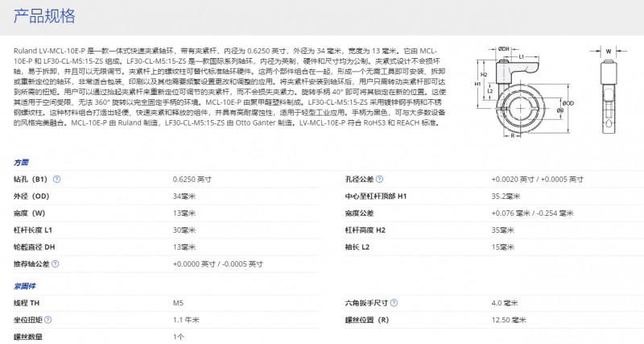Select the 螺丝位置 (R) label
This screenshot has width=644, height=344.
[x=367, y=320]
